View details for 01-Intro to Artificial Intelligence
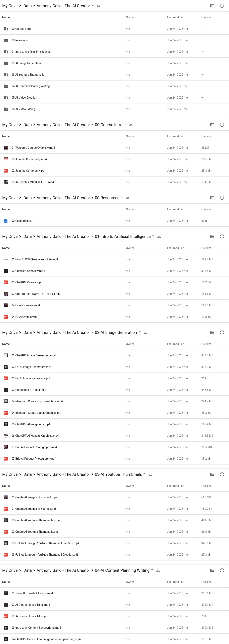The height and width of the screenshot is (644, 229). click(x=222, y=236)
